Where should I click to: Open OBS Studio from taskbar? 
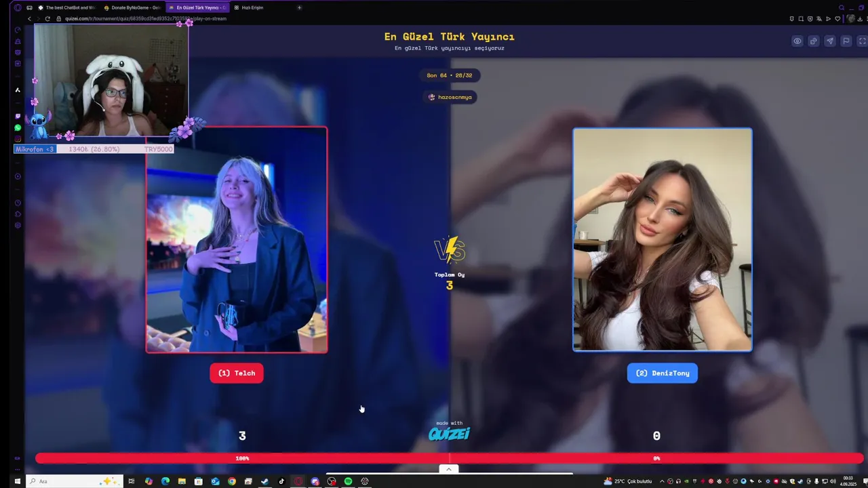click(x=332, y=481)
